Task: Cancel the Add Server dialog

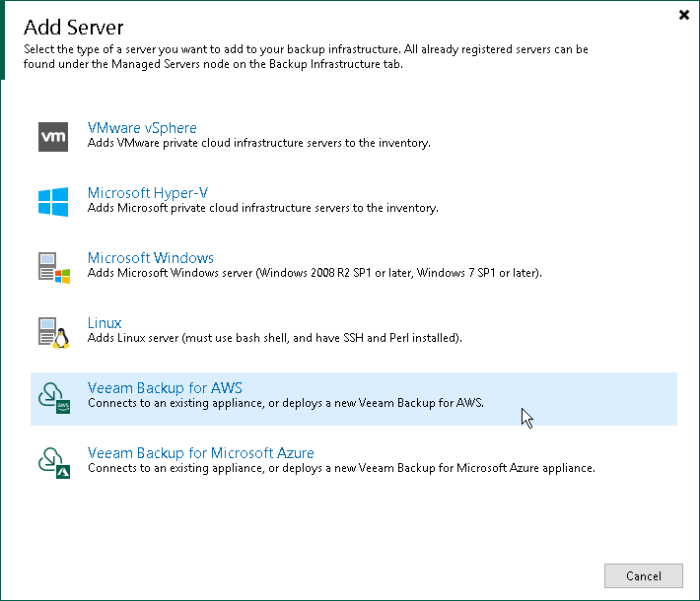Action: (643, 576)
